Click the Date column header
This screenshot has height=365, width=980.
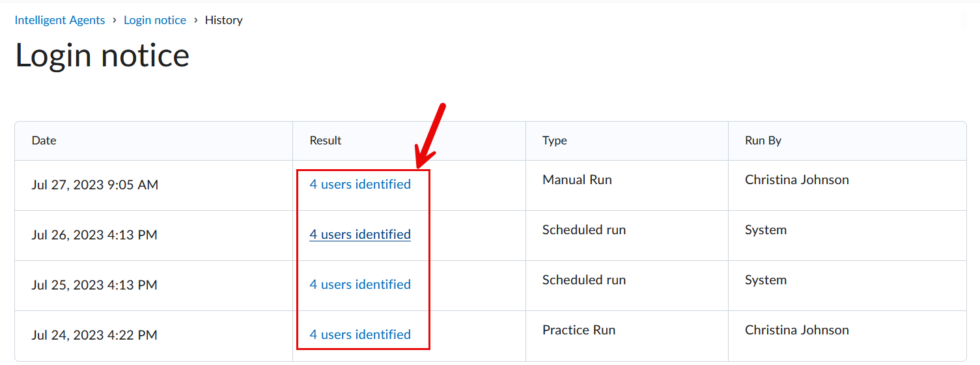pos(44,141)
